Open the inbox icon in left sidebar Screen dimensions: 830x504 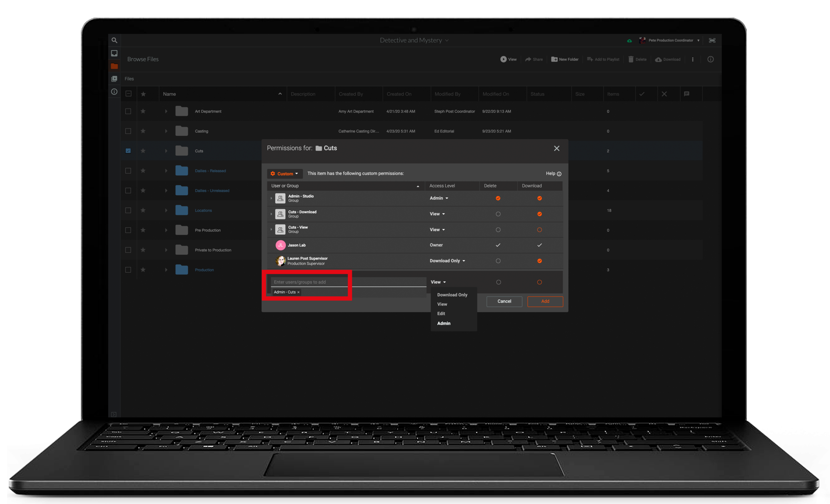click(114, 53)
